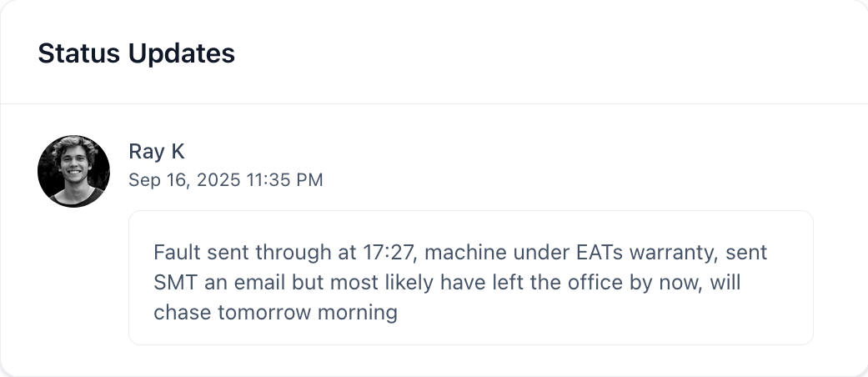868x377 pixels.
Task: Open the Ray K author name
Action: click(x=156, y=151)
